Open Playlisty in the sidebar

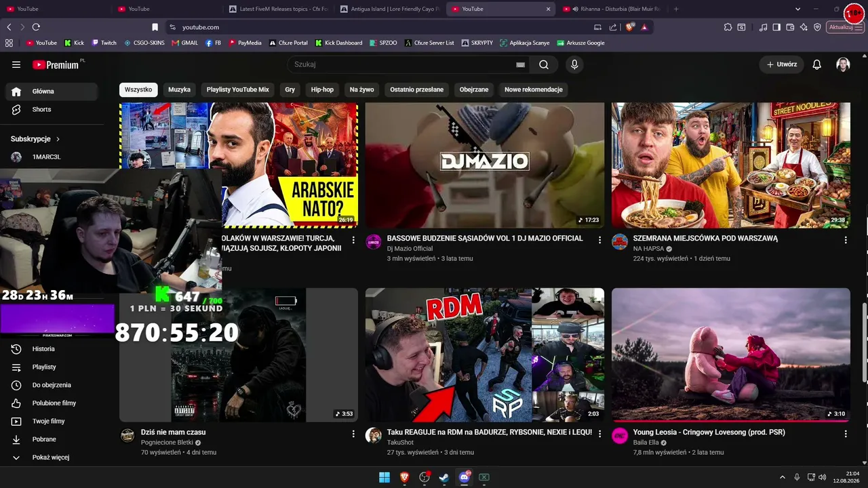pyautogui.click(x=52, y=367)
